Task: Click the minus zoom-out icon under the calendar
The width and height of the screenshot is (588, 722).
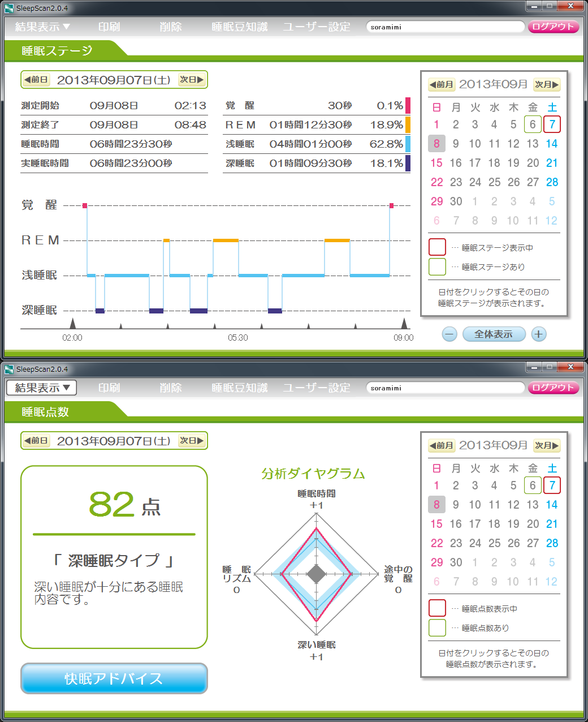Action: [449, 334]
